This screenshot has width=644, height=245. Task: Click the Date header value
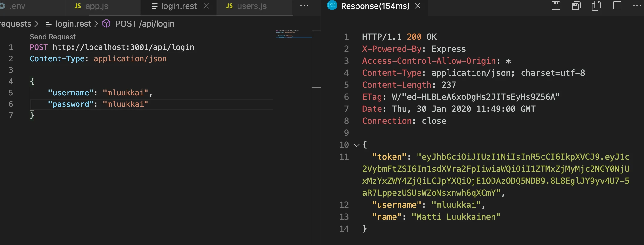tap(464, 109)
